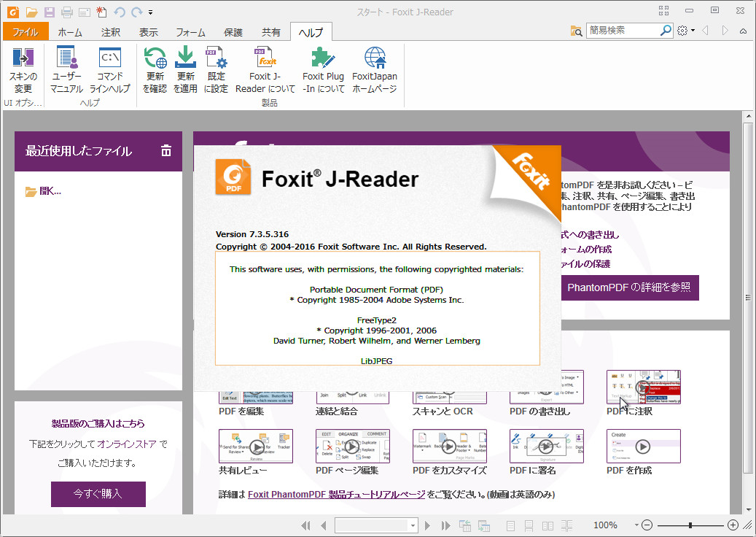Click the Email envelope icon in quick toolbar
Screen dimensions: 756x537
pos(85,12)
